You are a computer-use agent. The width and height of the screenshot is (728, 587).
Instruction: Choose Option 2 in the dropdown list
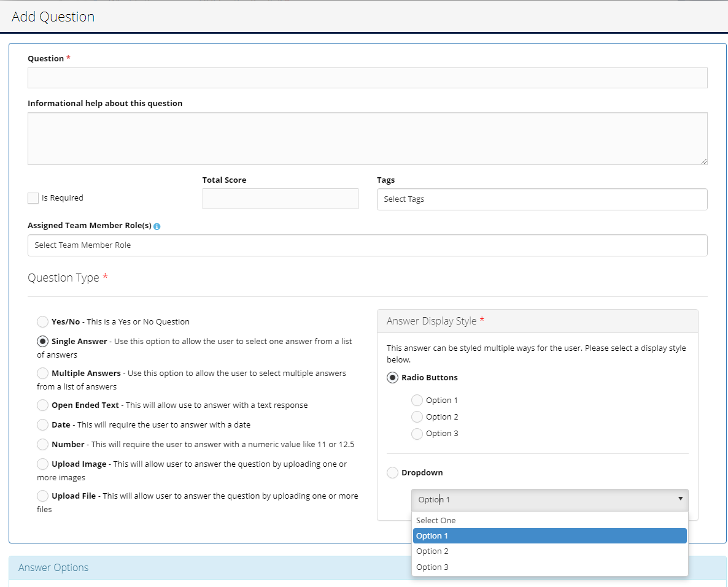coord(550,551)
